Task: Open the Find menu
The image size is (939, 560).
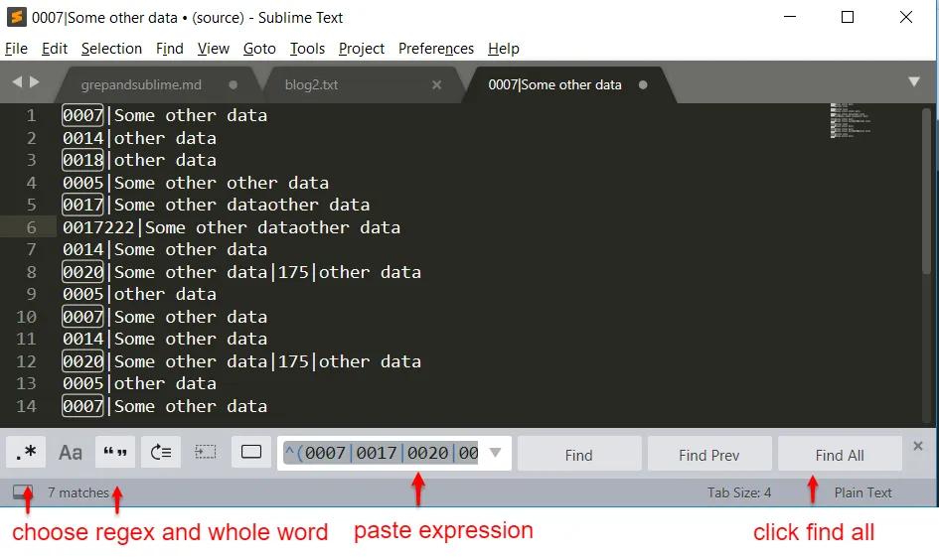Action: tap(170, 49)
